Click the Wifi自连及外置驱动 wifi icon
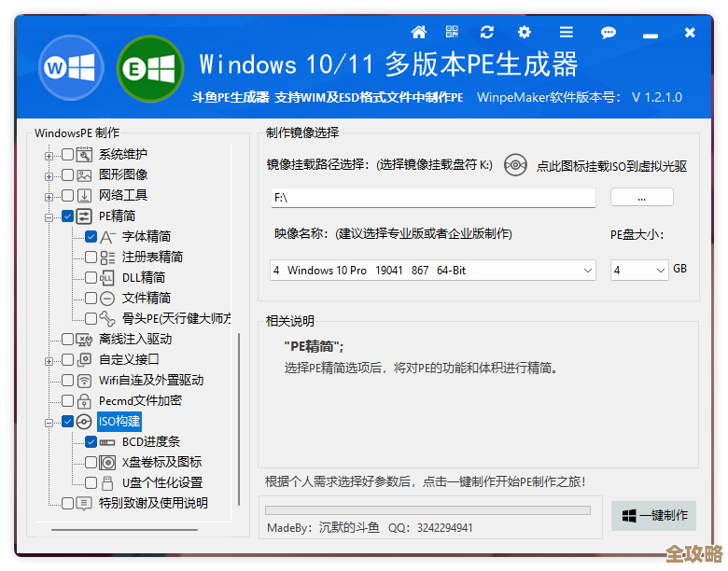728x571 pixels. 84,381
